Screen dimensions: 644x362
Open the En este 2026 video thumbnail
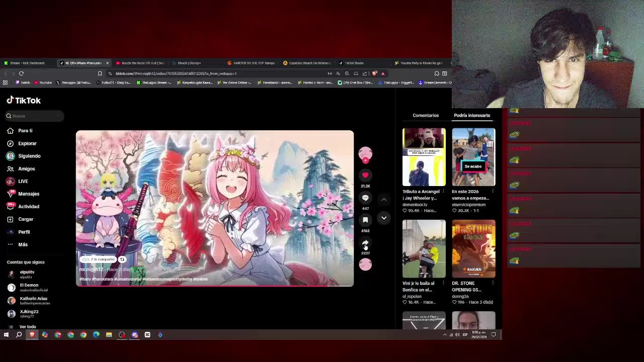pos(473,157)
